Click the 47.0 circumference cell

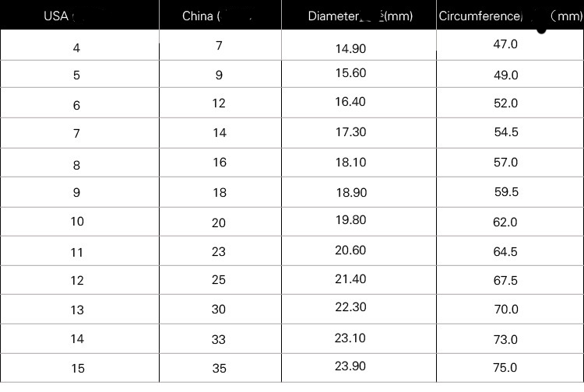[x=505, y=44]
